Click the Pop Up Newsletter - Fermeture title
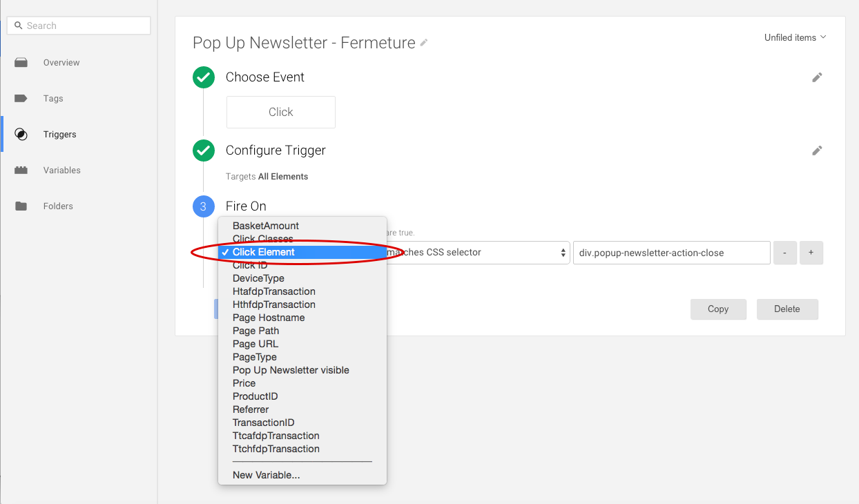 (x=304, y=43)
